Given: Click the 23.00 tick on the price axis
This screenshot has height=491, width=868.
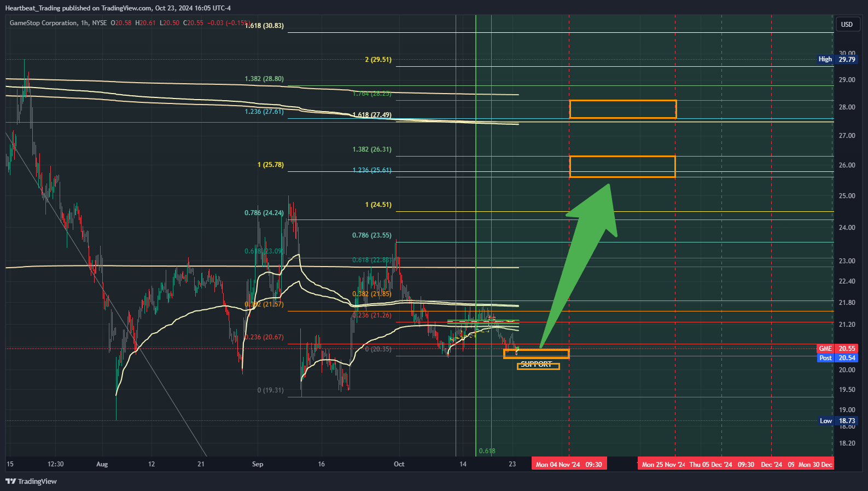Looking at the screenshot, I should [847, 261].
